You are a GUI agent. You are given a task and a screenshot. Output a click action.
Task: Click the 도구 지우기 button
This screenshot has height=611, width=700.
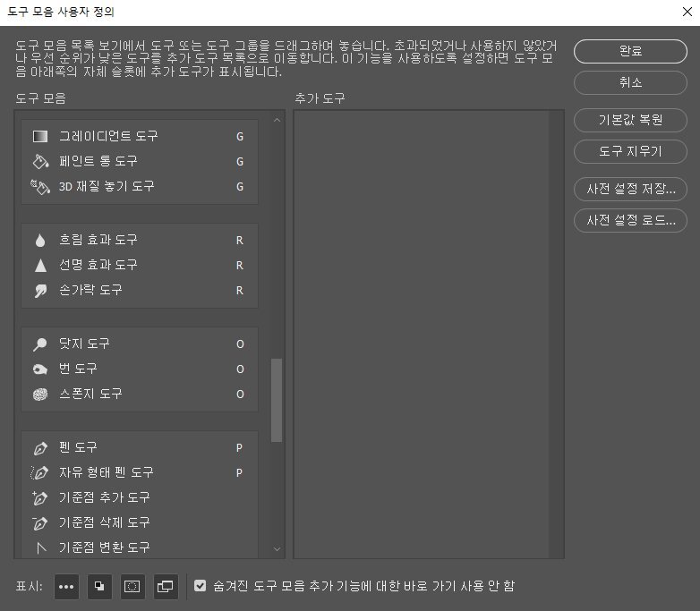630,151
